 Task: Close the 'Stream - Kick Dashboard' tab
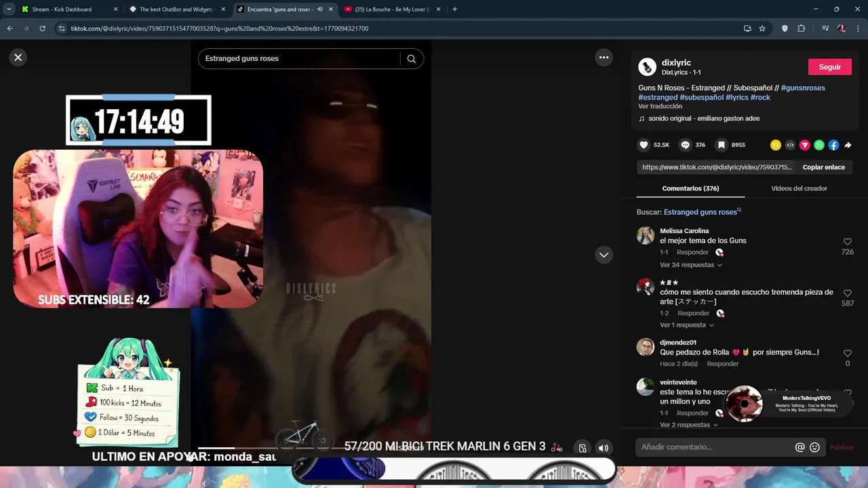pyautogui.click(x=115, y=9)
